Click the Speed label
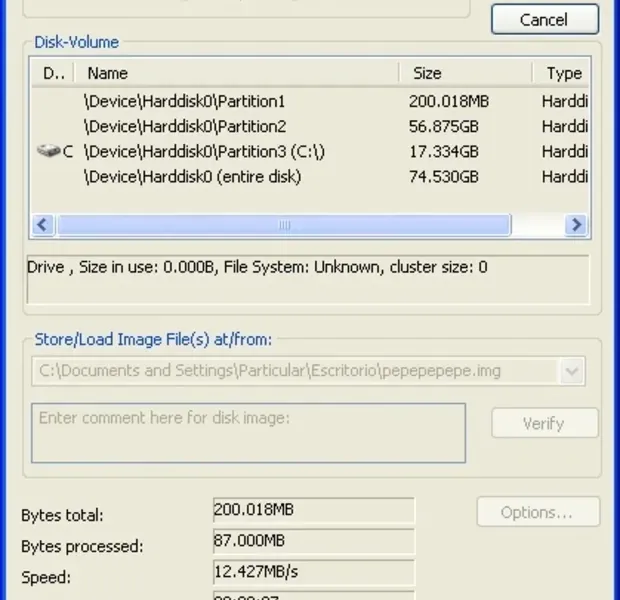 pos(46,577)
